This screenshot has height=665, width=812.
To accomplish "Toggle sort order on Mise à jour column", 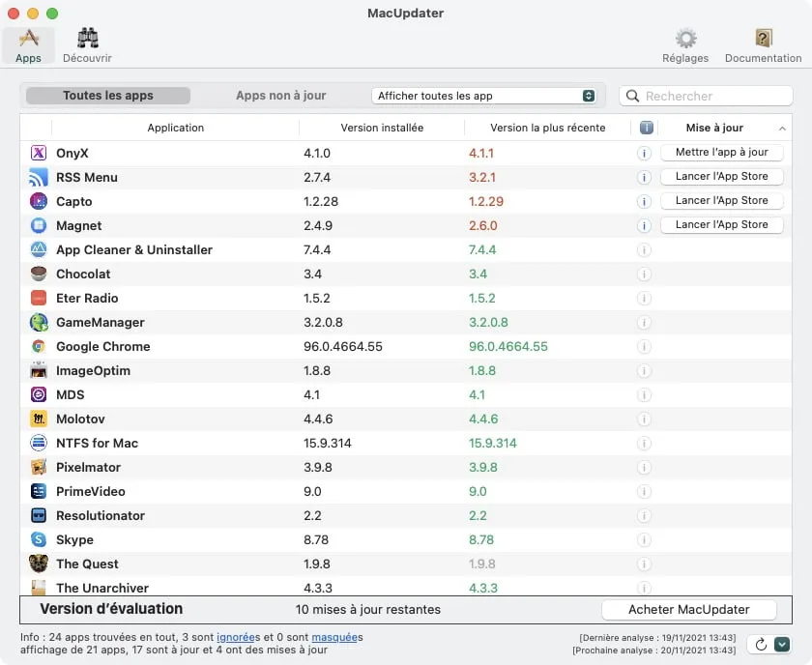I will pos(724,128).
